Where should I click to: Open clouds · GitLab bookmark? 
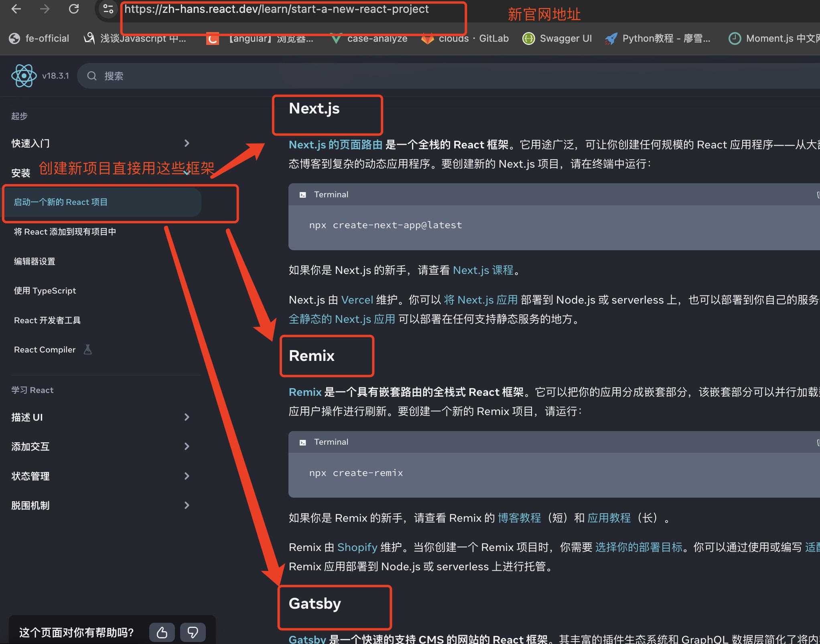tap(465, 38)
